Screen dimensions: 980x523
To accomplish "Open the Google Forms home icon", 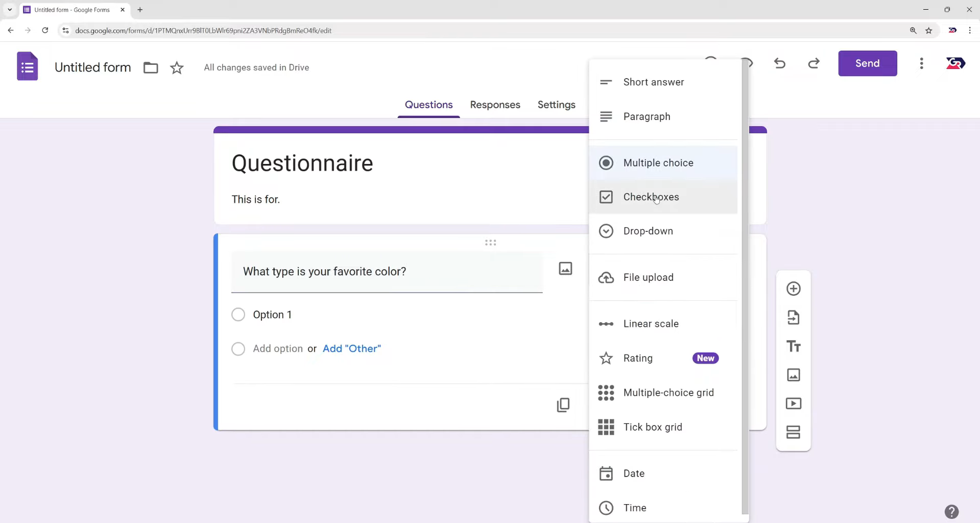I will click(28, 66).
